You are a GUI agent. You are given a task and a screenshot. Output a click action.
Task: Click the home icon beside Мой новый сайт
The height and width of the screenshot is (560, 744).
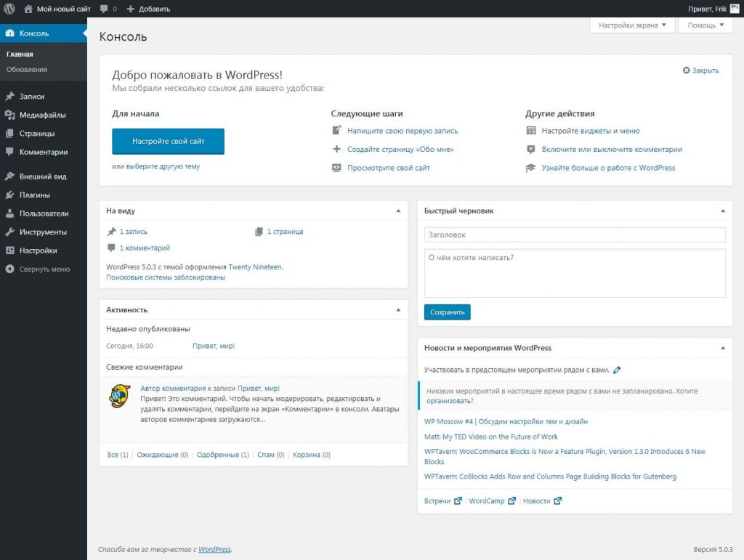coord(28,9)
